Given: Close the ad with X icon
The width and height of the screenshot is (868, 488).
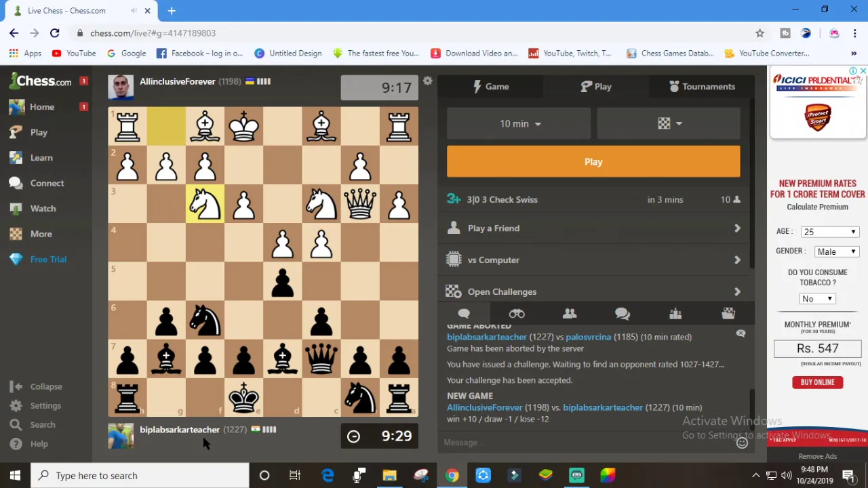Looking at the screenshot, I should [x=863, y=71].
